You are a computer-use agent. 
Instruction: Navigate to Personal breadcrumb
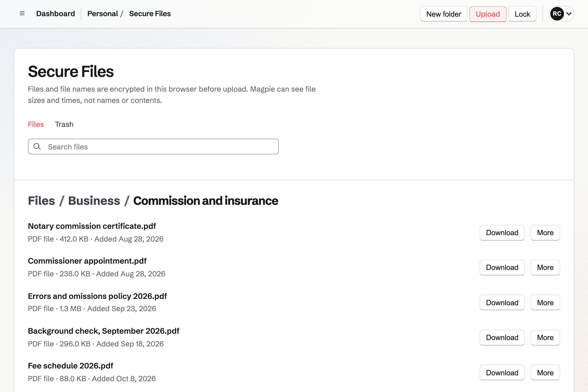[102, 14]
